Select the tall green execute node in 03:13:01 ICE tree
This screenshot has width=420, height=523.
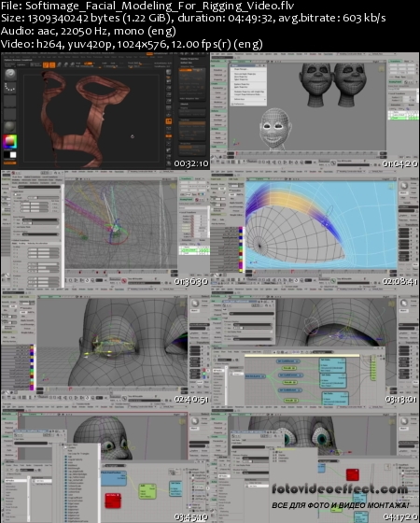pyautogui.click(x=373, y=368)
